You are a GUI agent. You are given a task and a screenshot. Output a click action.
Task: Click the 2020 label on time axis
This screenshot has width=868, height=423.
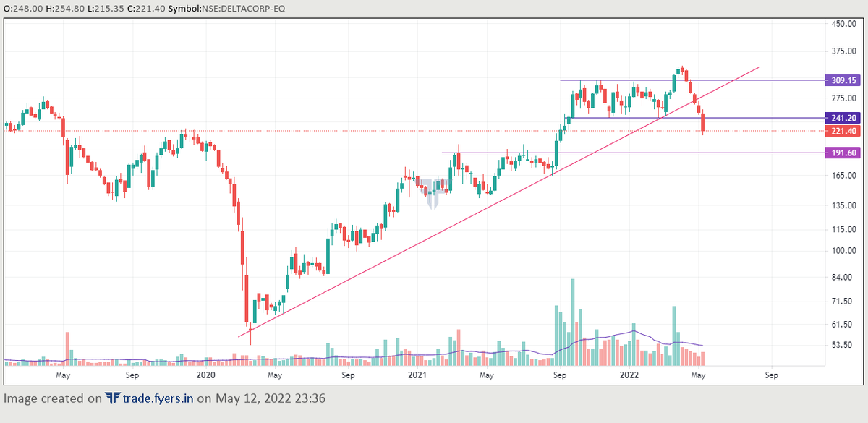(206, 376)
